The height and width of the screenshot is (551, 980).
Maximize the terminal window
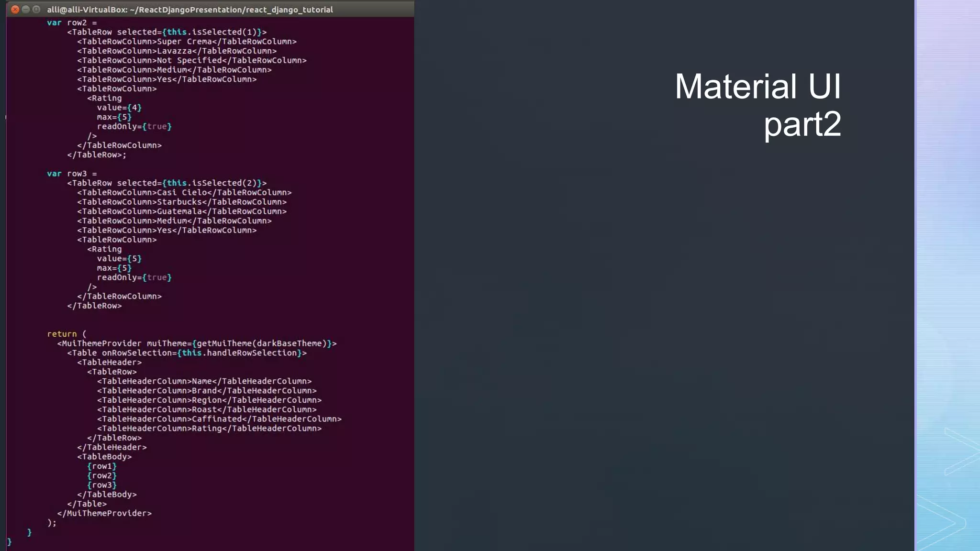(x=36, y=10)
